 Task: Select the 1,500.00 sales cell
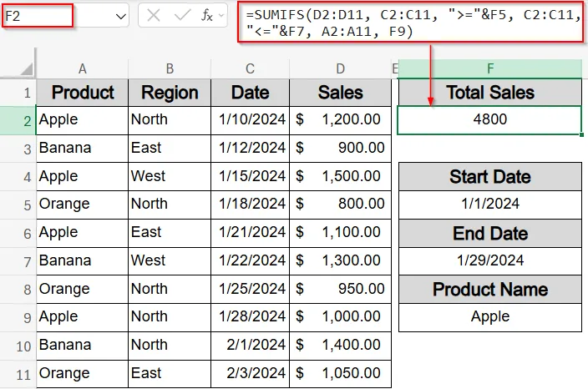coord(340,176)
